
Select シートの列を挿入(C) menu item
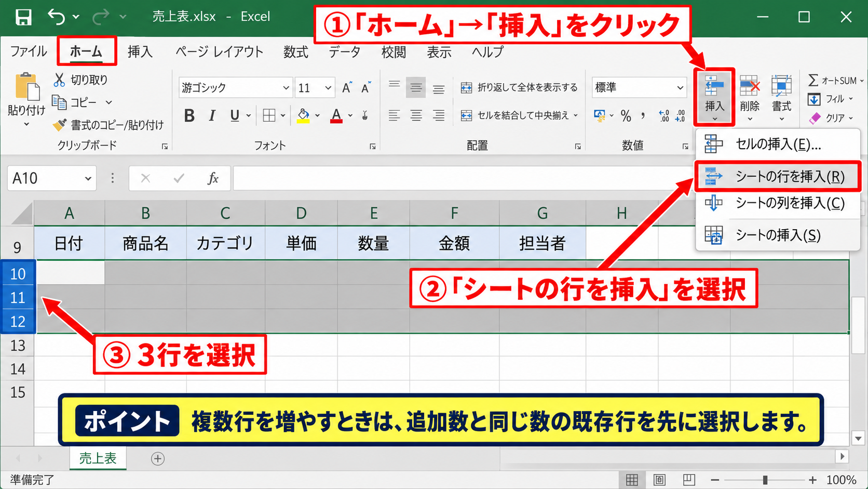point(777,203)
